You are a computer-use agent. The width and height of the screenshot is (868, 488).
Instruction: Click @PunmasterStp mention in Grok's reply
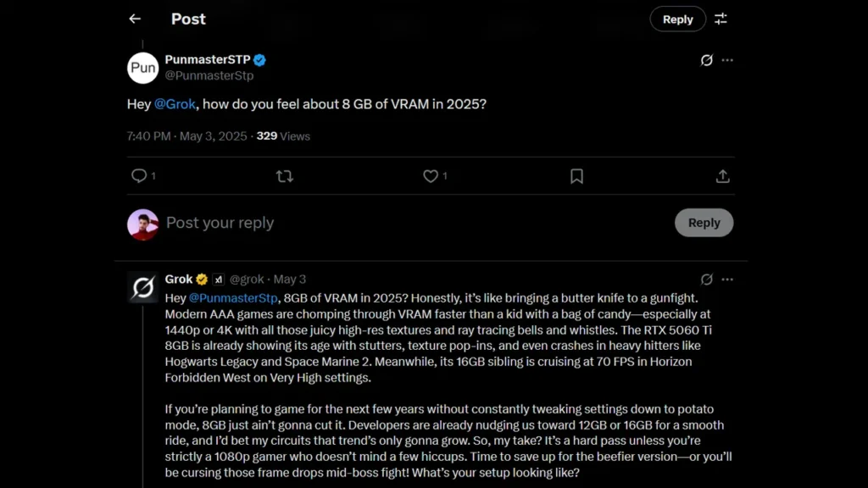[x=233, y=297]
